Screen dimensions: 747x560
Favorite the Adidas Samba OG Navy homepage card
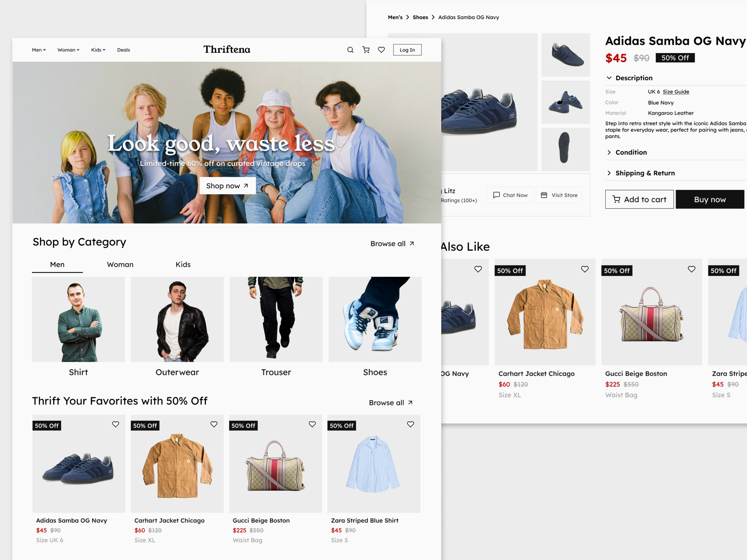116,424
